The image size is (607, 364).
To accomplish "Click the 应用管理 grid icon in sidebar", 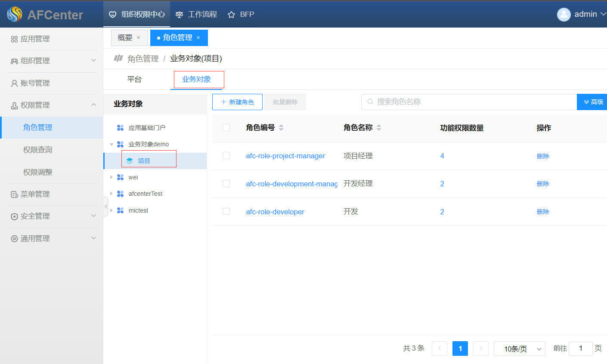I will coord(14,39).
